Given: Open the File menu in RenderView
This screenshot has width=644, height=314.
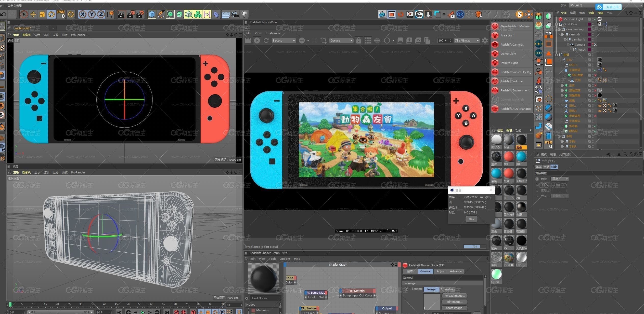Looking at the screenshot, I should coord(248,33).
